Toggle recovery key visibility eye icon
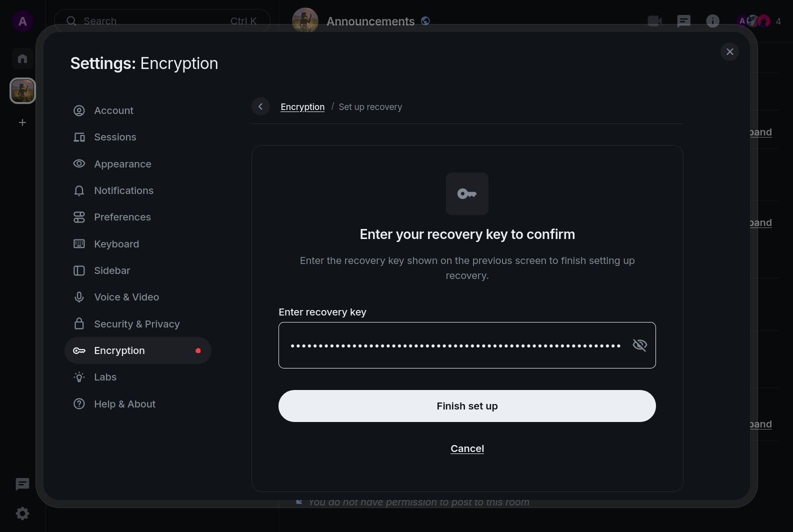 coord(639,345)
